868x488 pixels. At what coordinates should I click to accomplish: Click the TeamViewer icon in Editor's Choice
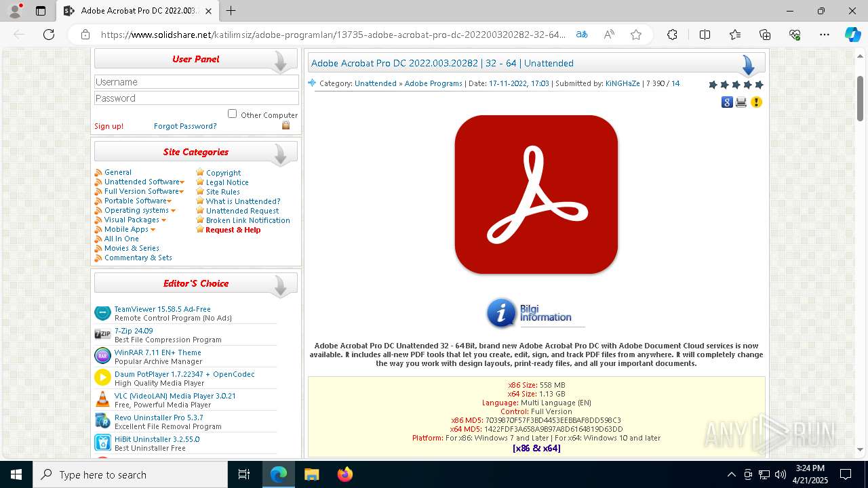(102, 313)
